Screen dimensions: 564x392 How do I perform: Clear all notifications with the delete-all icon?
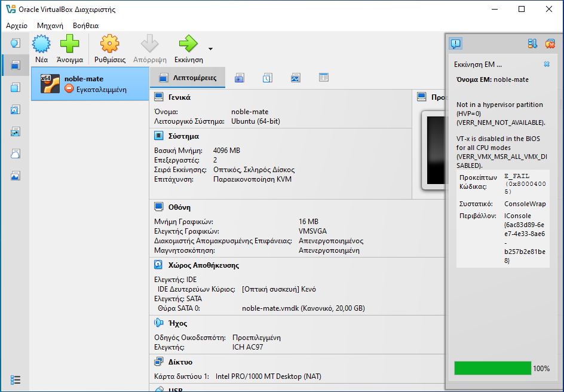click(550, 44)
